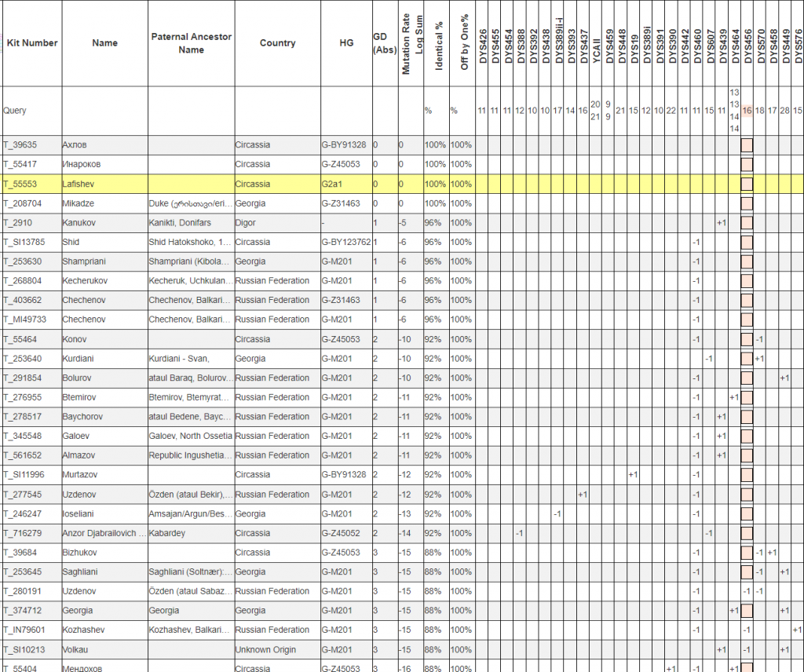Click the DYS388 marker column header

point(521,46)
